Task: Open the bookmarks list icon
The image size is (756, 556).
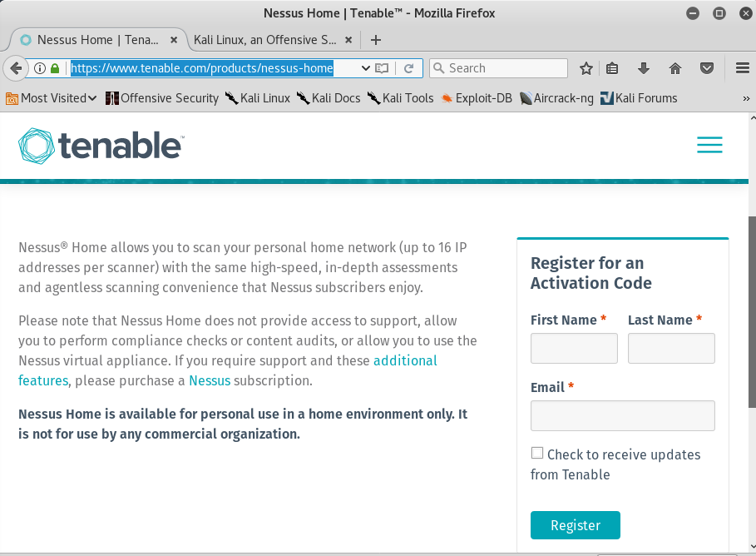Action: (612, 68)
